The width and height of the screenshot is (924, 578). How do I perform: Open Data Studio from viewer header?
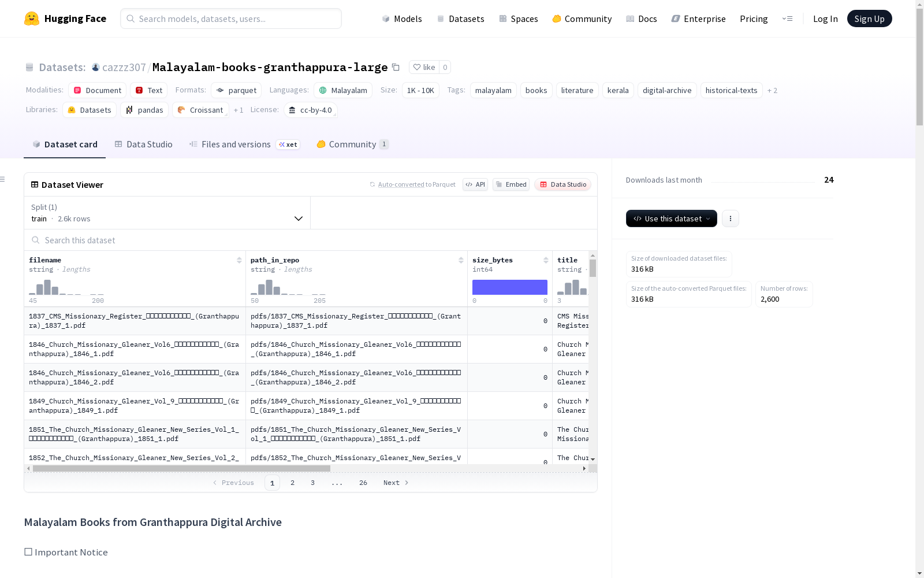[x=563, y=184]
